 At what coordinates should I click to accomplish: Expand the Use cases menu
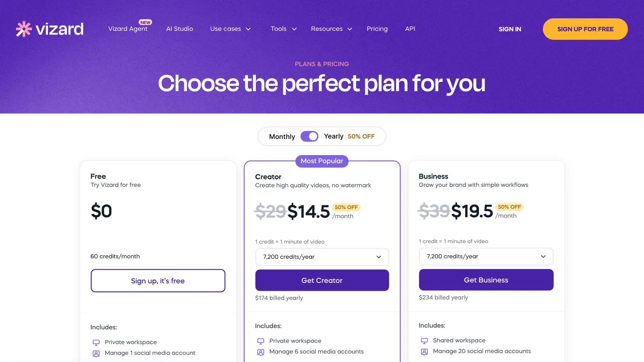pos(230,29)
